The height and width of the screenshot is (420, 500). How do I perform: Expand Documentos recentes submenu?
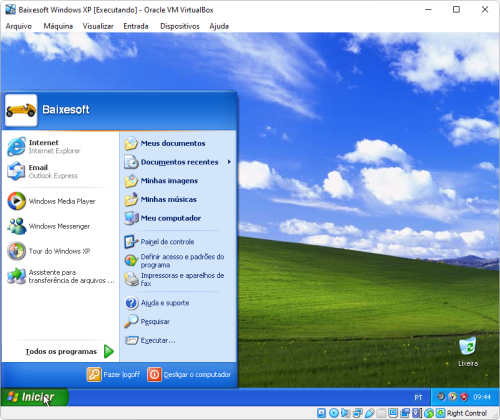pos(178,162)
